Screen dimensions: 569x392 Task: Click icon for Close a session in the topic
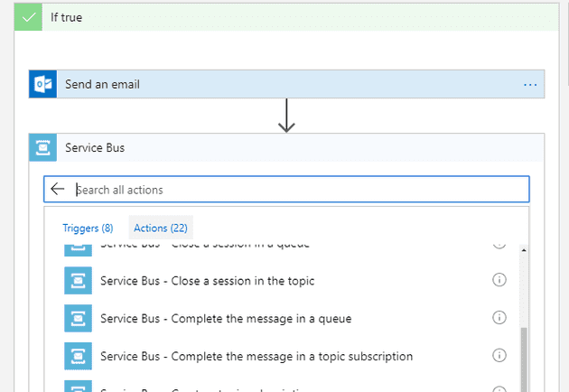click(x=78, y=281)
